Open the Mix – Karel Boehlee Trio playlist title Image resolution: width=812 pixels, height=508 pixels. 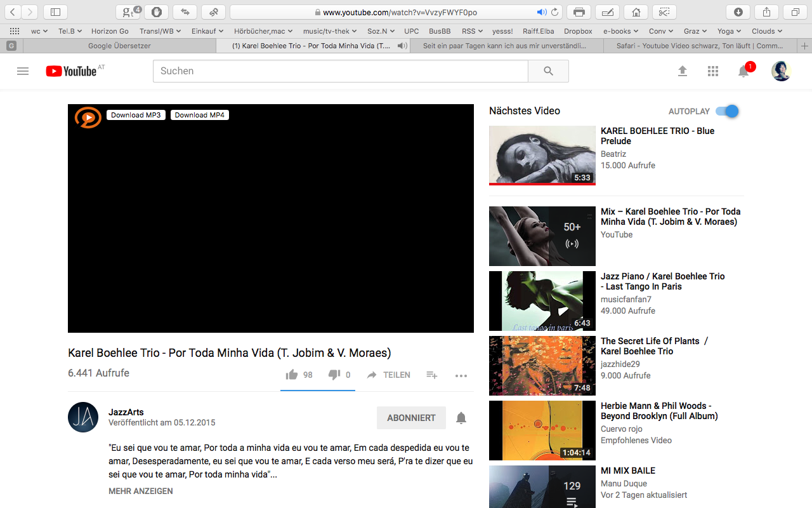671,217
